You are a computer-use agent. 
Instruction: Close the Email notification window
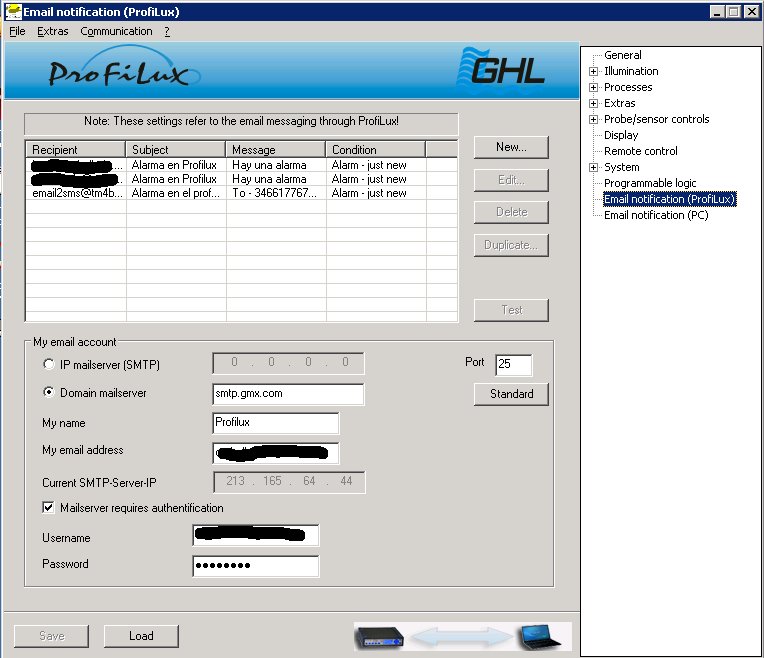pos(752,12)
